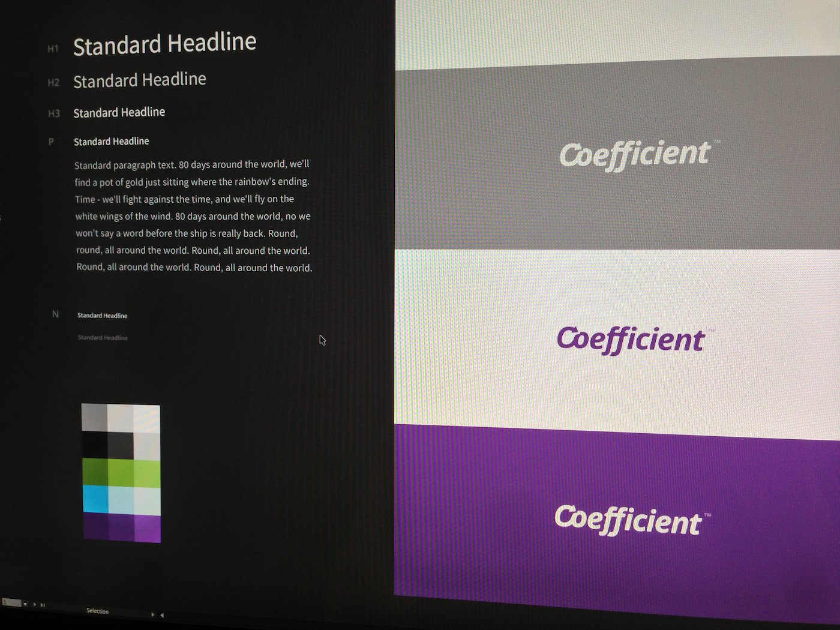Viewport: 840px width, 630px height.
Task: Open the status popup arrow after Selection
Action: point(153,614)
